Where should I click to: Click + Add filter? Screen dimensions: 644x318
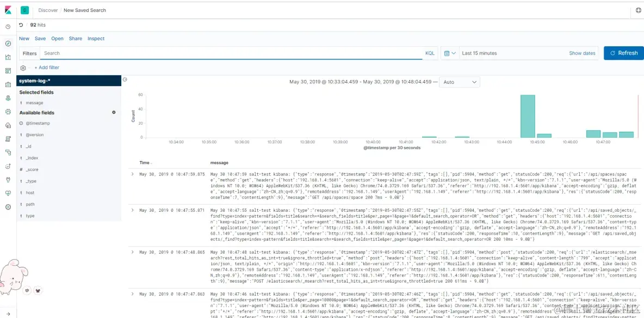point(47,68)
